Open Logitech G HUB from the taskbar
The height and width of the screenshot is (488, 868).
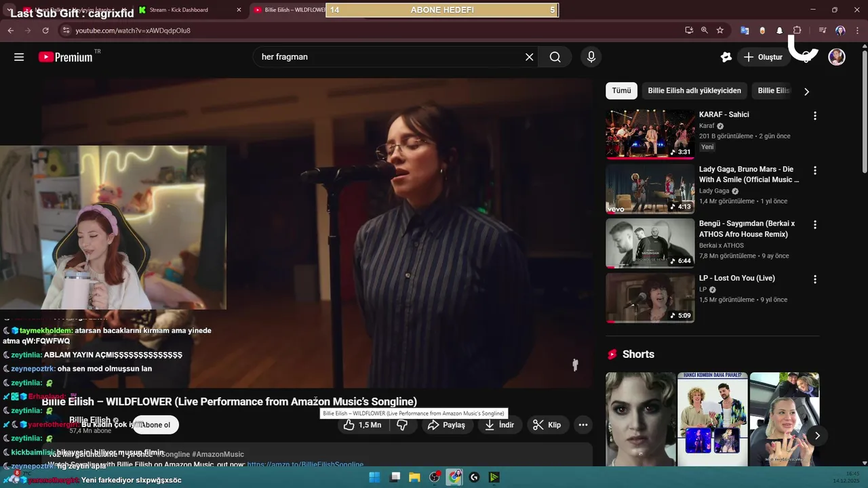(x=474, y=477)
